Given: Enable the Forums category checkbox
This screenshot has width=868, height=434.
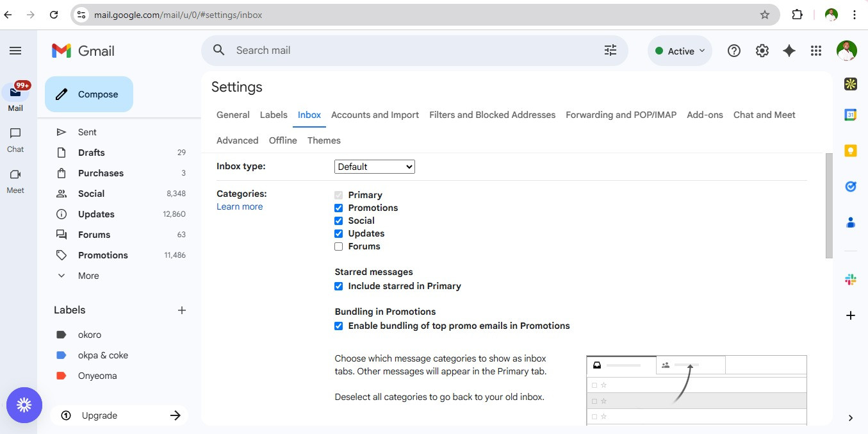Looking at the screenshot, I should (x=339, y=246).
